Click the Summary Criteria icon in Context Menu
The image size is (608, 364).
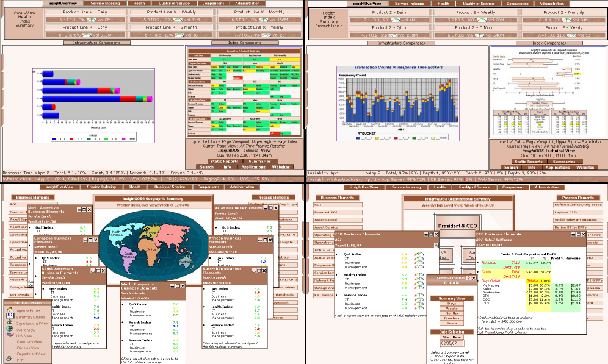click(10, 318)
